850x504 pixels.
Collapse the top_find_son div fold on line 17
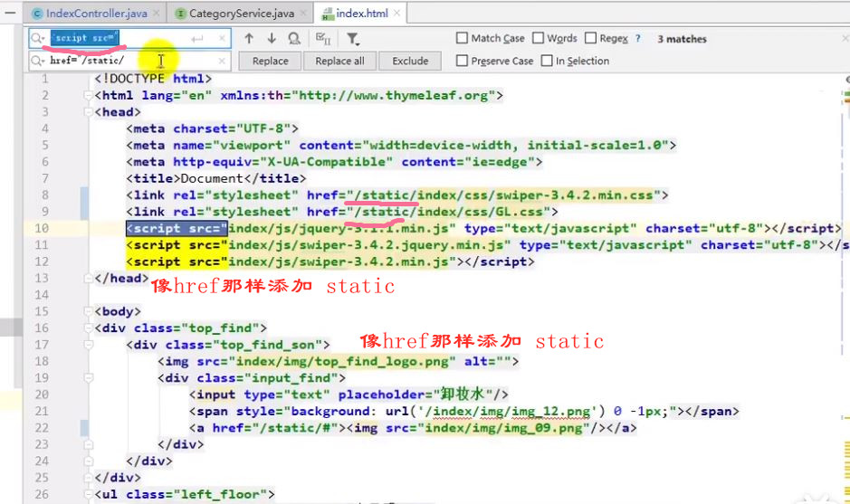point(89,345)
